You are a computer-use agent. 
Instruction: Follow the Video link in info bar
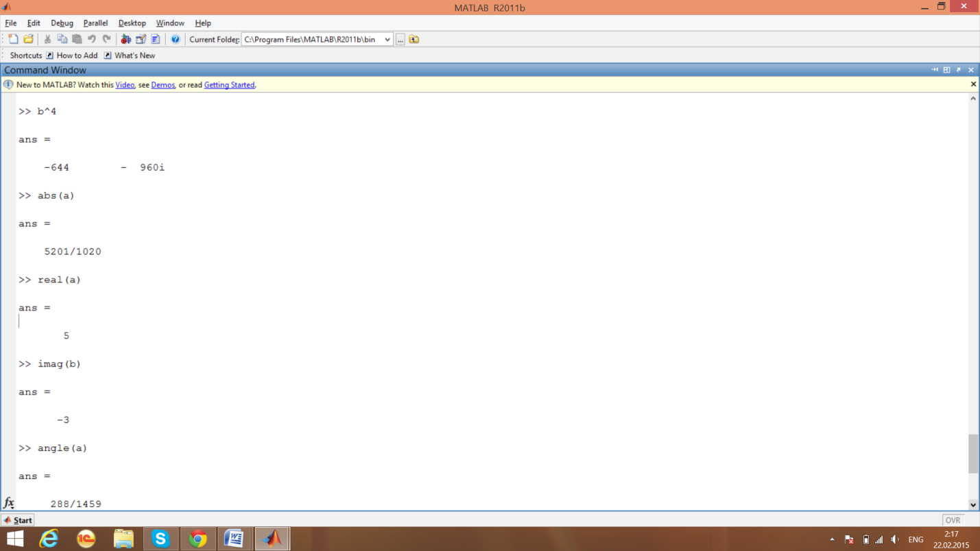point(125,85)
